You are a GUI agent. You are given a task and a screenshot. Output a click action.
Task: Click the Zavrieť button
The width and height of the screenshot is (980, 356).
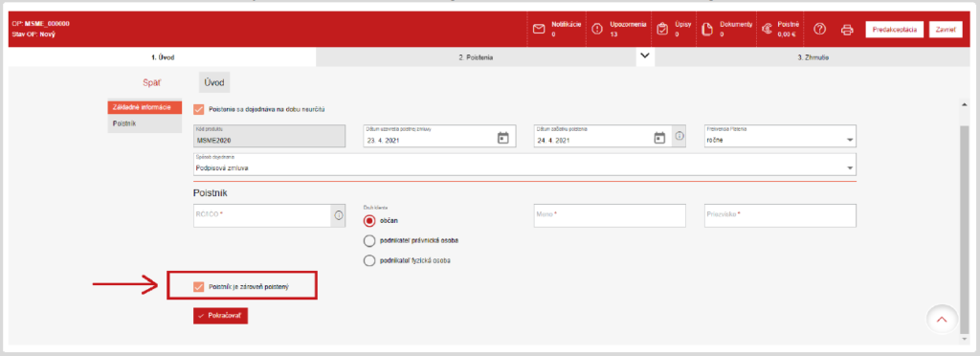(947, 30)
